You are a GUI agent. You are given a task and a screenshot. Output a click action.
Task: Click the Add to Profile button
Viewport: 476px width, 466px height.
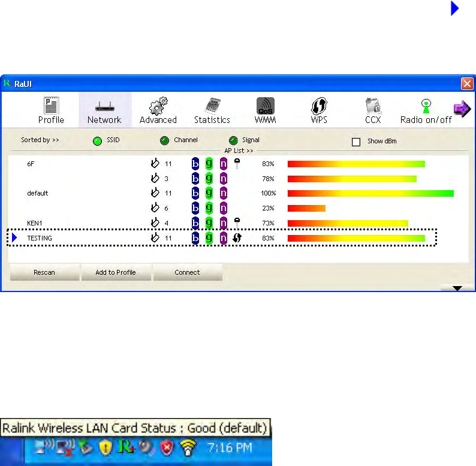[x=116, y=272]
